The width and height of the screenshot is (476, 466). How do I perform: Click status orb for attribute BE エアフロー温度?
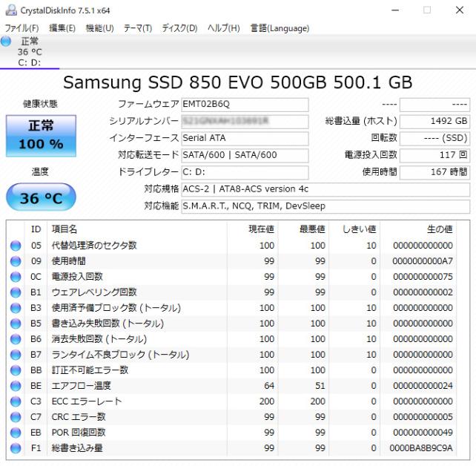16,386
